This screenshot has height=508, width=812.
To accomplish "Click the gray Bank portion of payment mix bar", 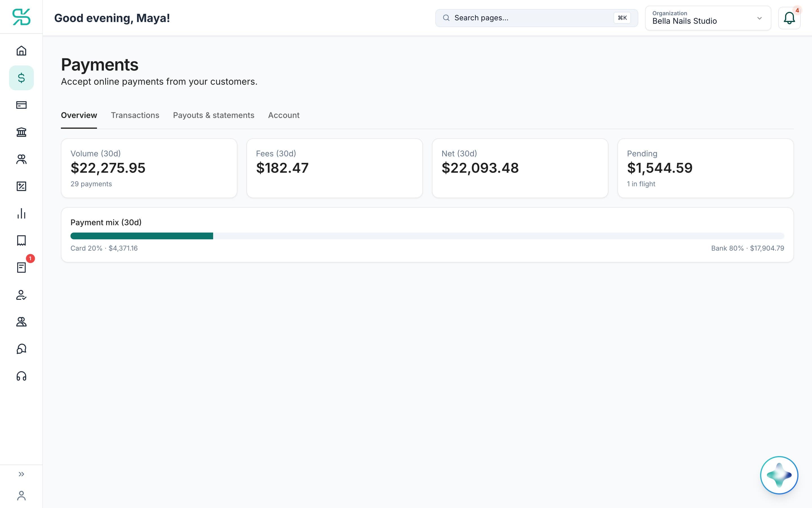I will tap(498, 236).
